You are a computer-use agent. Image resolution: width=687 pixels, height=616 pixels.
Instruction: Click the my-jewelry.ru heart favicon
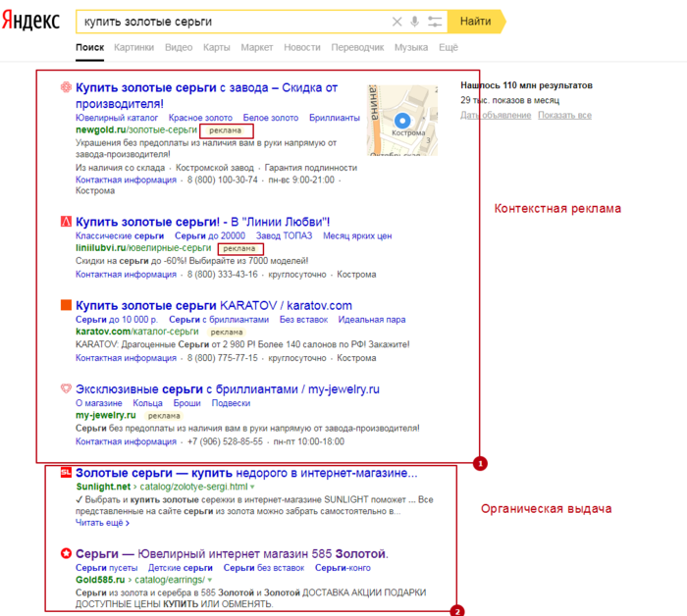click(66, 388)
